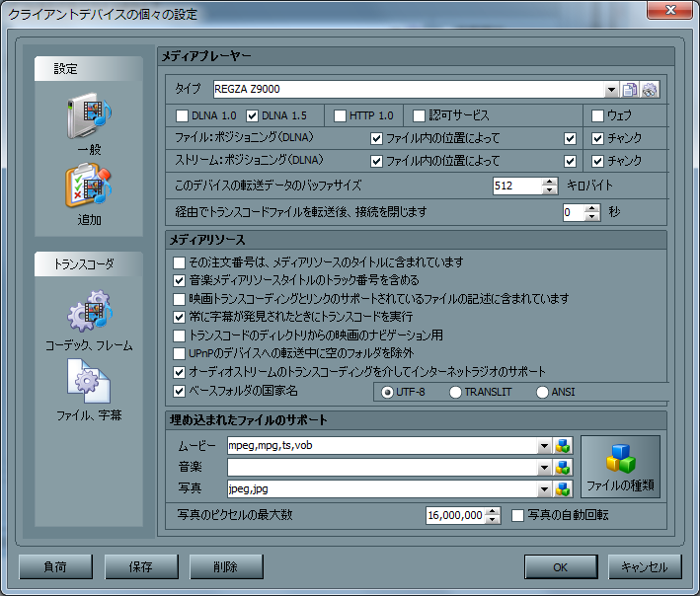The height and width of the screenshot is (596, 700).
Task: Click the 負荷 button
Action: (56, 567)
